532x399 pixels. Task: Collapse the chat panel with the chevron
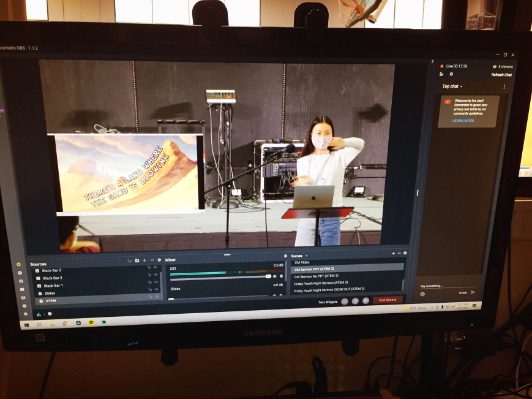coord(432,61)
